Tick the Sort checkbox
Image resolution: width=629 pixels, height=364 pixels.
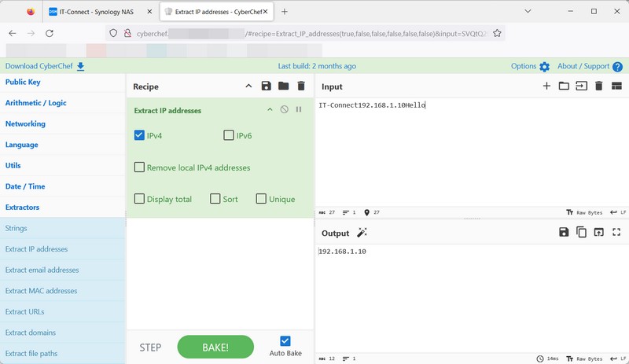coord(215,199)
